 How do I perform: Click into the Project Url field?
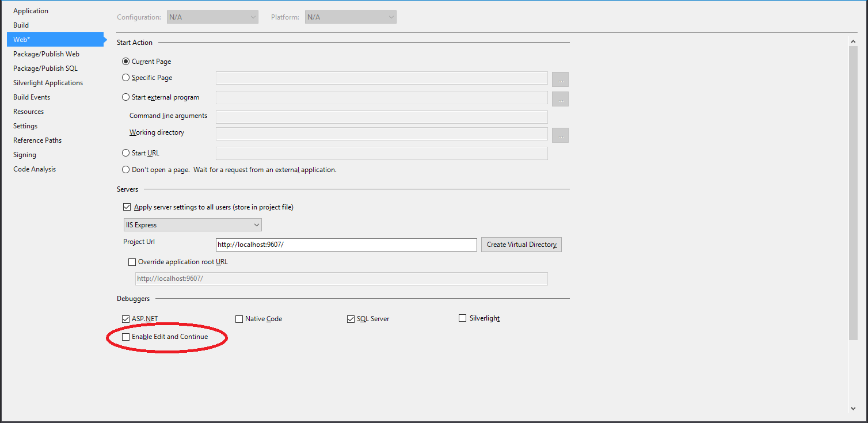(x=346, y=245)
